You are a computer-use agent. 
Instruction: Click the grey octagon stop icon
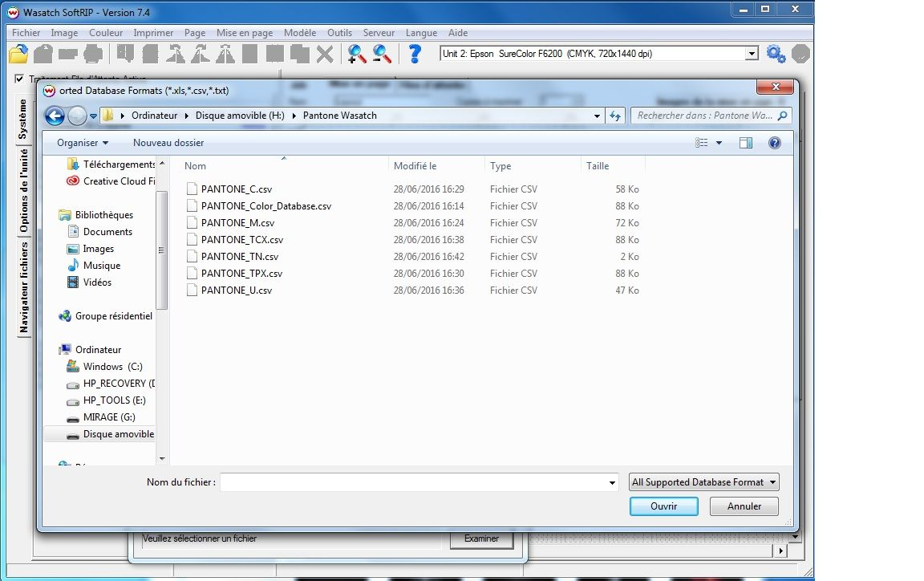800,54
